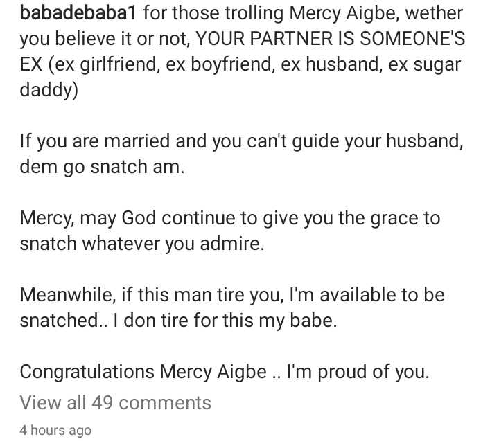Click the words 'I'm available to be'
The height and width of the screenshot is (448, 499).
[x=366, y=295]
